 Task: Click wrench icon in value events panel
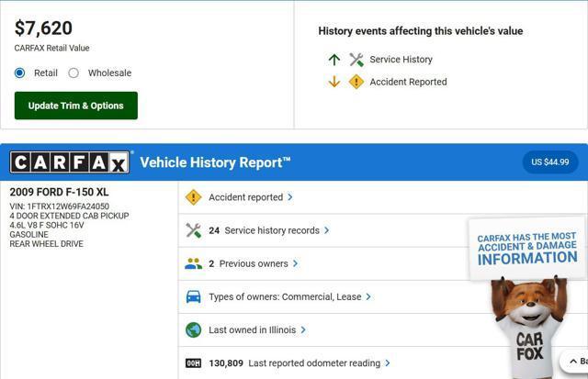pyautogui.click(x=356, y=60)
